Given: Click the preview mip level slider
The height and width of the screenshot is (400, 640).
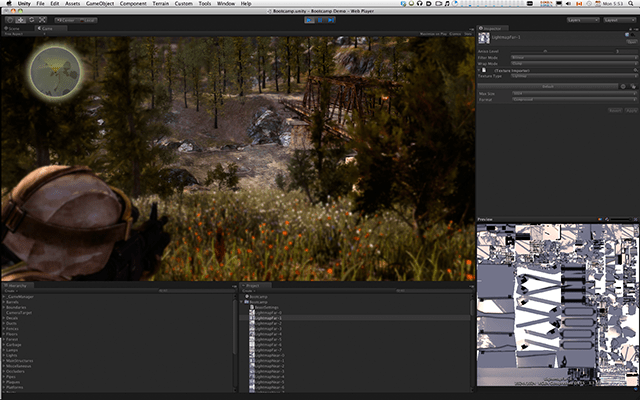Looking at the screenshot, I should tap(620, 220).
